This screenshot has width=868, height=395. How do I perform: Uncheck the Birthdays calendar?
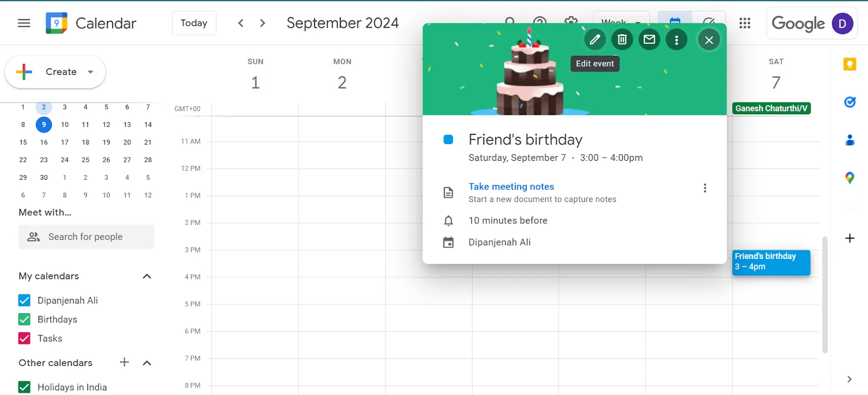[x=24, y=319]
